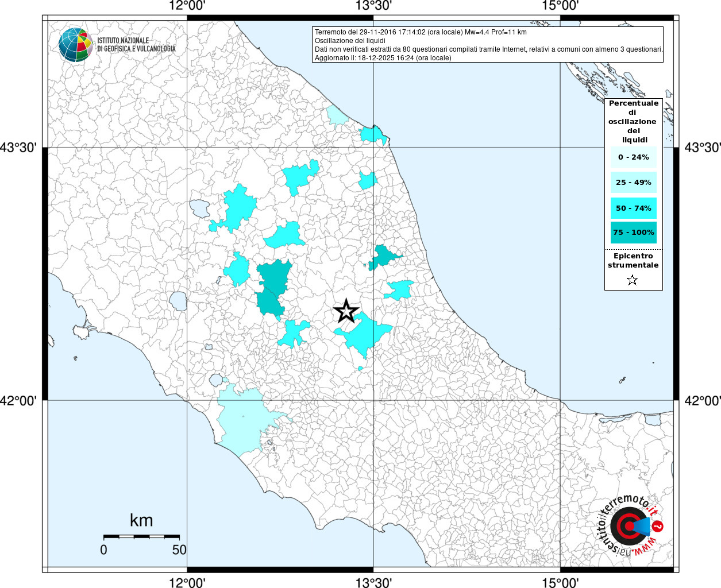Click the large light cyan Rome municipality area
Image resolution: width=721 pixels, height=588 pixels.
click(244, 423)
